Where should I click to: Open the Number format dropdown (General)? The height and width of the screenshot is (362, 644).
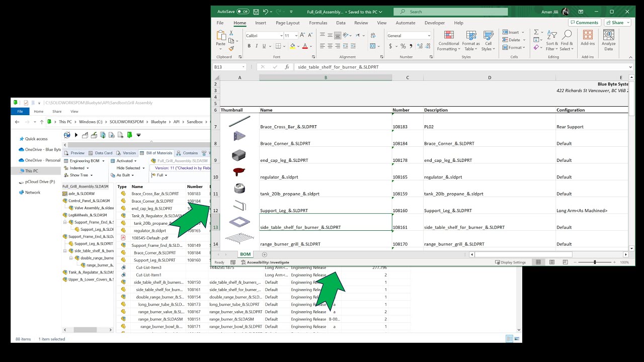(x=429, y=36)
